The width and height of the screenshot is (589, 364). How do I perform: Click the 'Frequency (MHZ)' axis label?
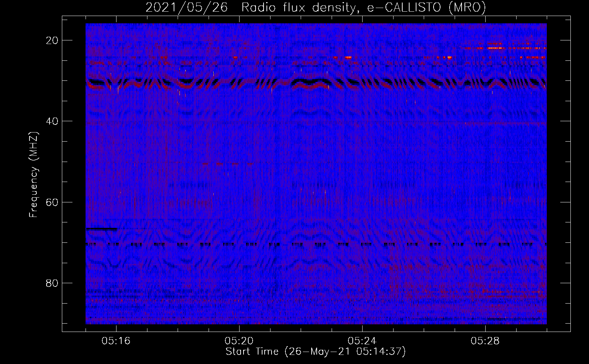point(33,175)
